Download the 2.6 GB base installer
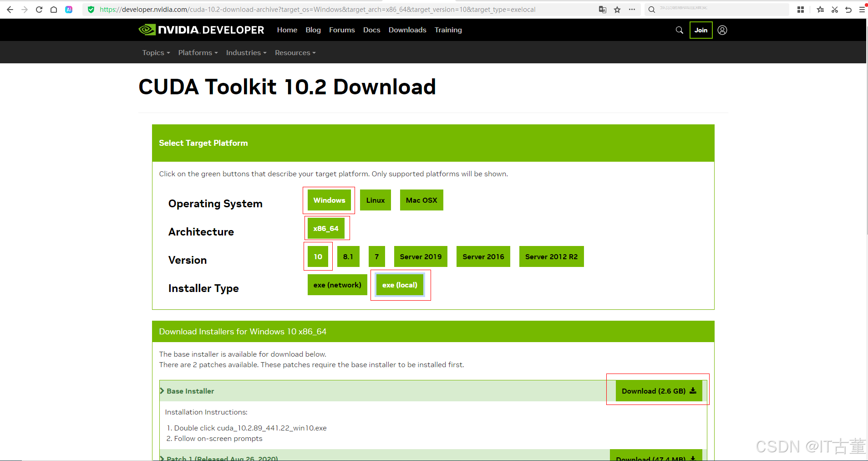This screenshot has width=868, height=461. 659,391
